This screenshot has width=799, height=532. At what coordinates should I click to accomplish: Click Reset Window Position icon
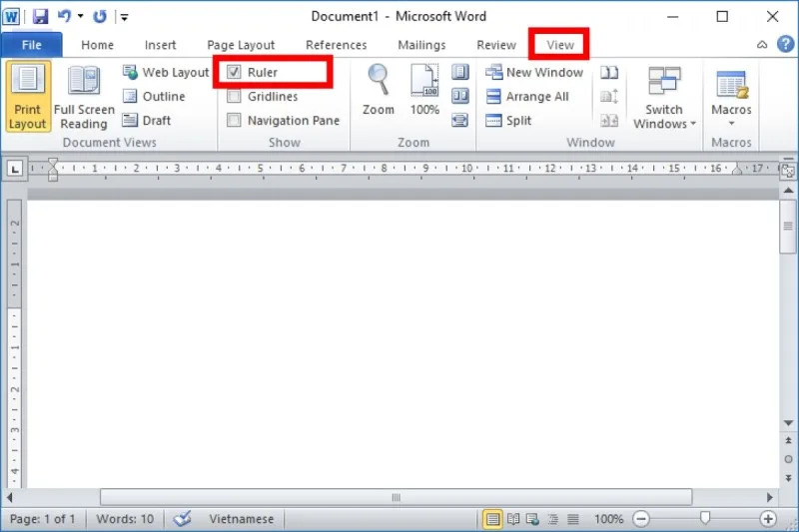tap(609, 121)
